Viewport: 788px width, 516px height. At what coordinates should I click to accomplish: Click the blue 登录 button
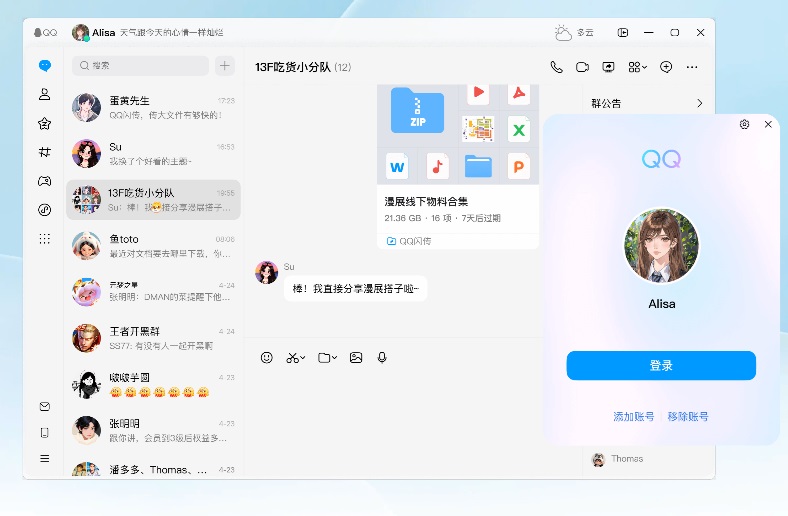coord(661,366)
